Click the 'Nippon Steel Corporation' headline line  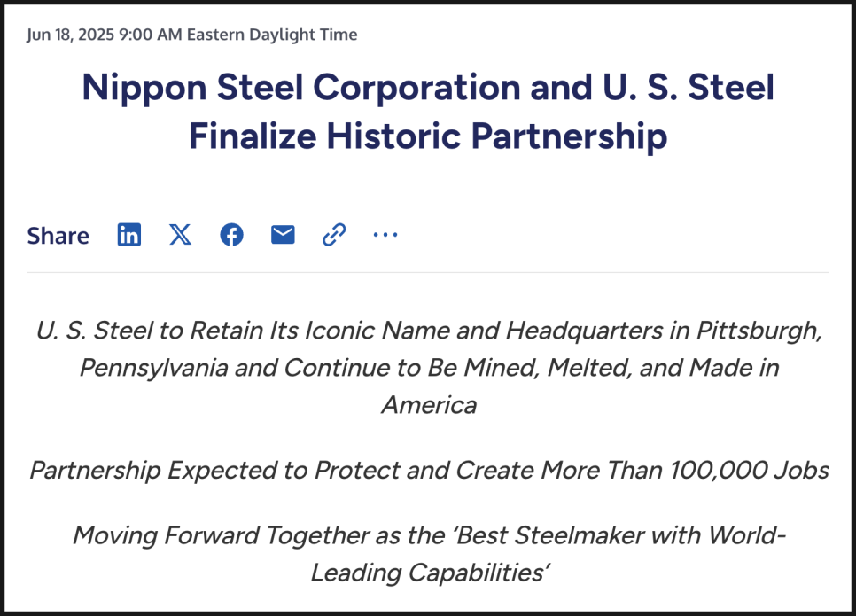tap(428, 88)
